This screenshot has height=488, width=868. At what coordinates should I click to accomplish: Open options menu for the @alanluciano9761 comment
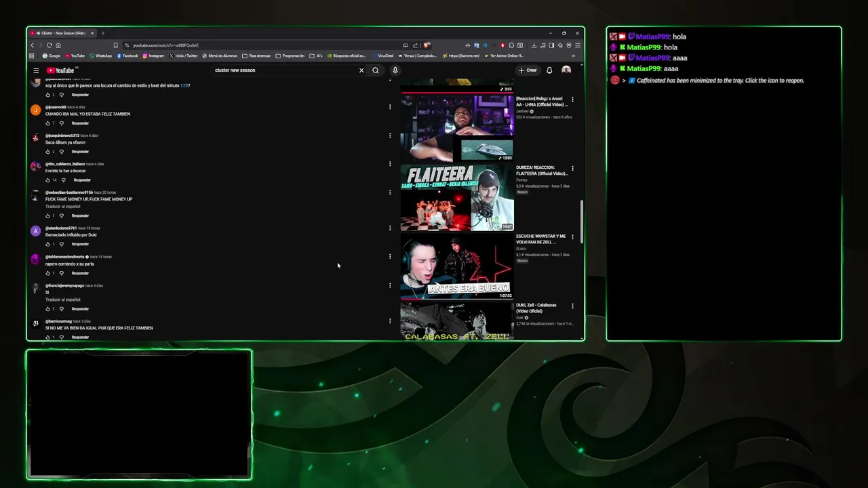click(390, 228)
